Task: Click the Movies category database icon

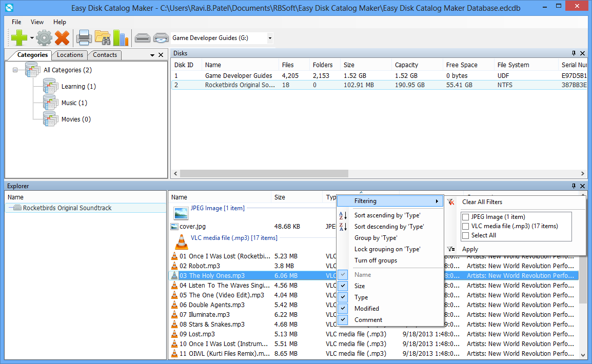Action: (x=50, y=119)
